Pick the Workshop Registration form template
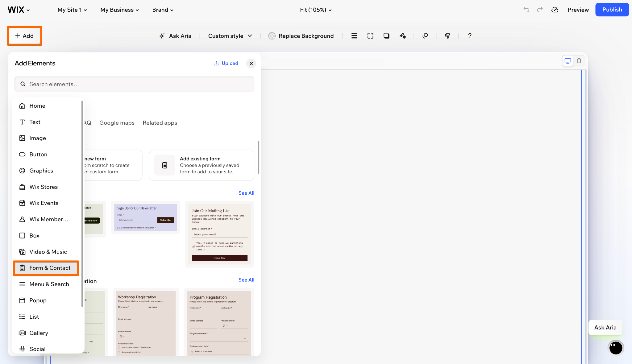Image resolution: width=632 pixels, height=364 pixels. pyautogui.click(x=146, y=322)
